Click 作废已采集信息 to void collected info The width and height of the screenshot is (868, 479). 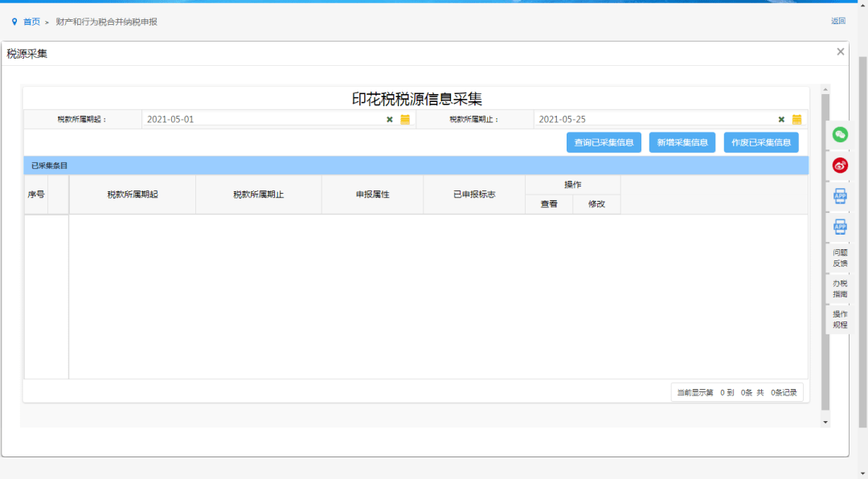click(760, 142)
